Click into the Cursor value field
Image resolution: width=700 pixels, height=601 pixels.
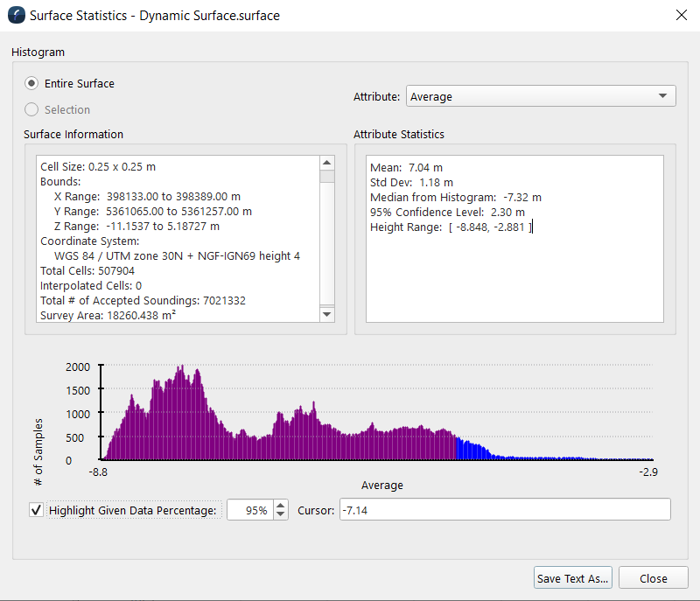(x=504, y=510)
